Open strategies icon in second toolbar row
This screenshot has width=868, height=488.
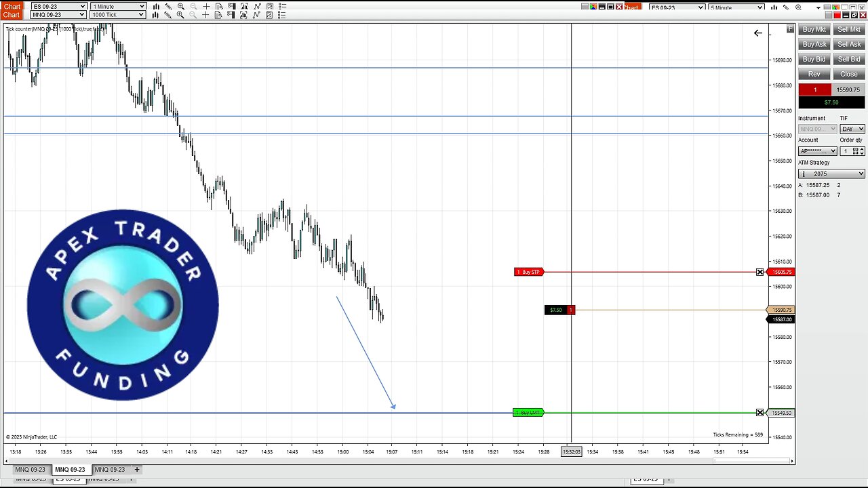269,14
